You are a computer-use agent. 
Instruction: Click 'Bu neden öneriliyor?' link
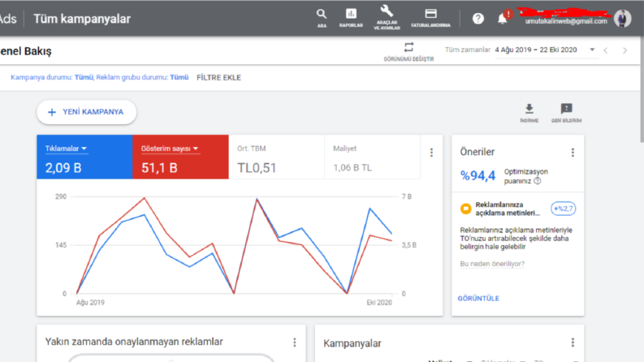(x=492, y=264)
